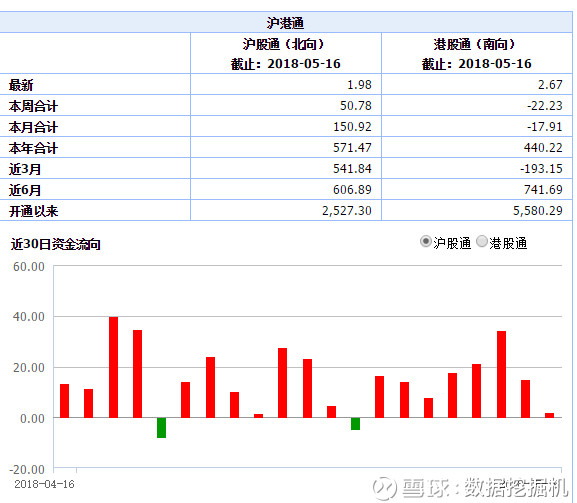The image size is (577, 503).
Task: Click the tallest red bar near 40.00
Action: coord(113,367)
